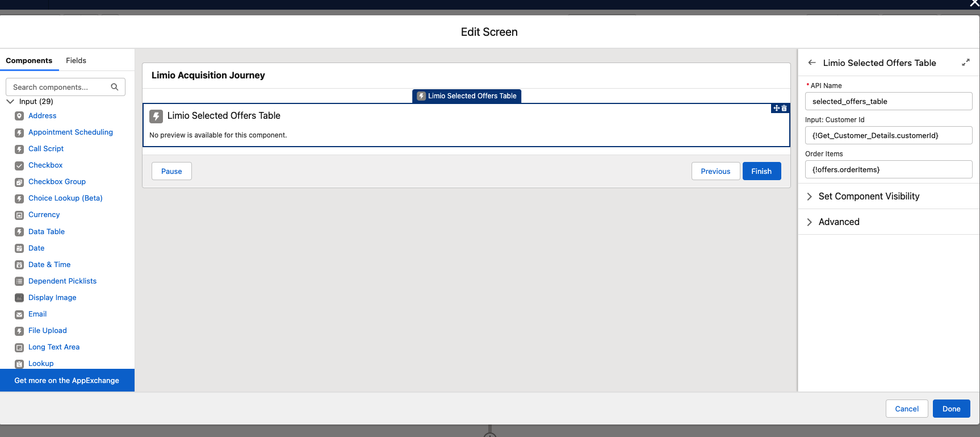The height and width of the screenshot is (437, 980).
Task: Select the Email component icon
Action: [19, 314]
